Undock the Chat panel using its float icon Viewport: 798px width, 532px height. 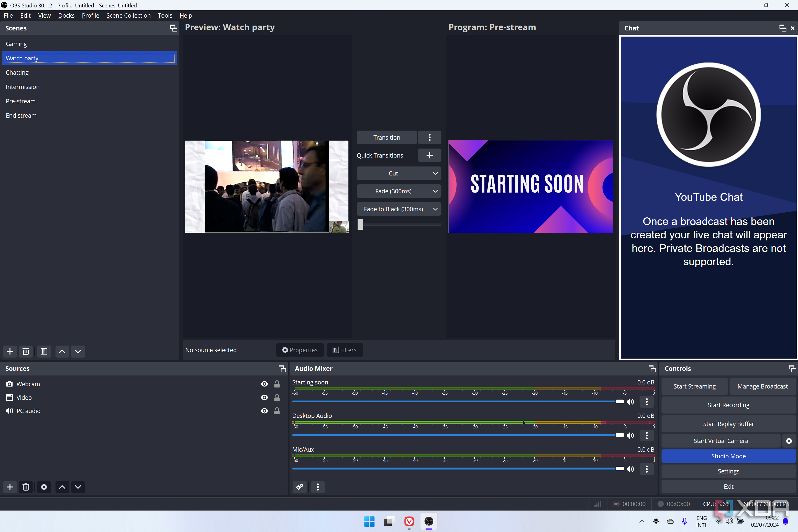783,28
